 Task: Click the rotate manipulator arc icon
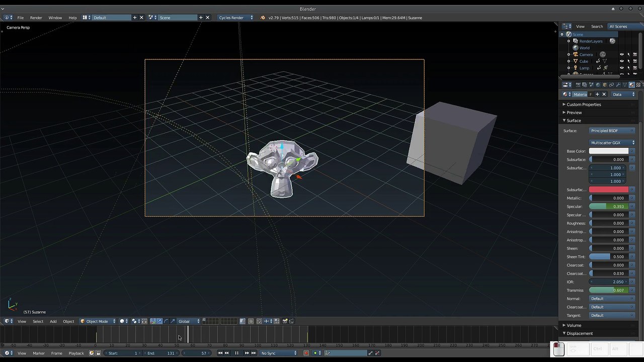point(166,321)
